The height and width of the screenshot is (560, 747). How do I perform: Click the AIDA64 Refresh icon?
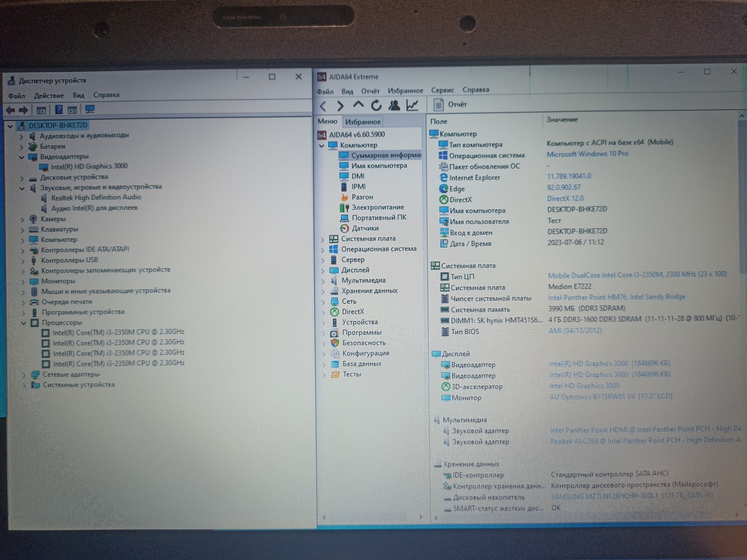(376, 106)
